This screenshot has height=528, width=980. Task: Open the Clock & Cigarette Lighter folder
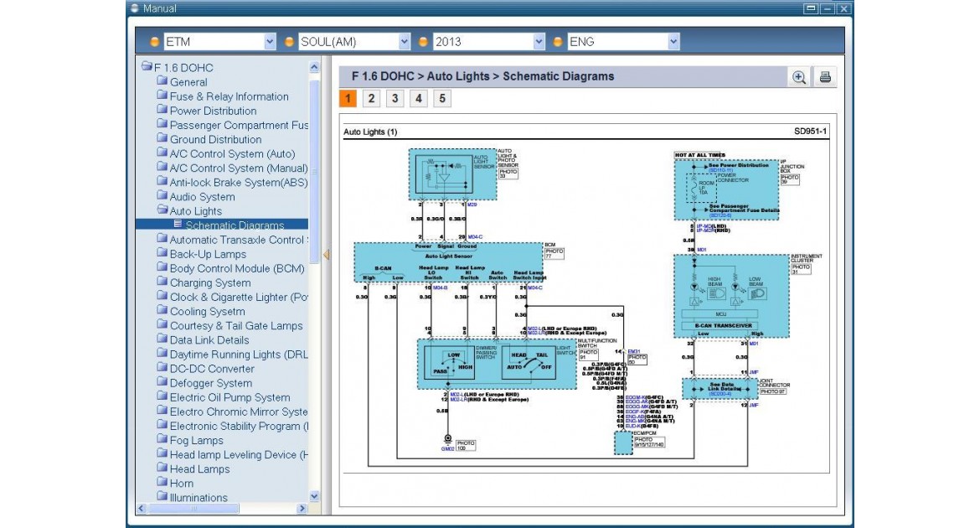click(x=232, y=298)
